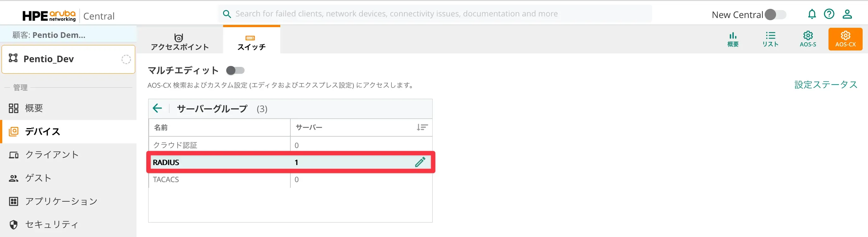Click the pencil edit icon on RADIUS row

click(x=420, y=162)
